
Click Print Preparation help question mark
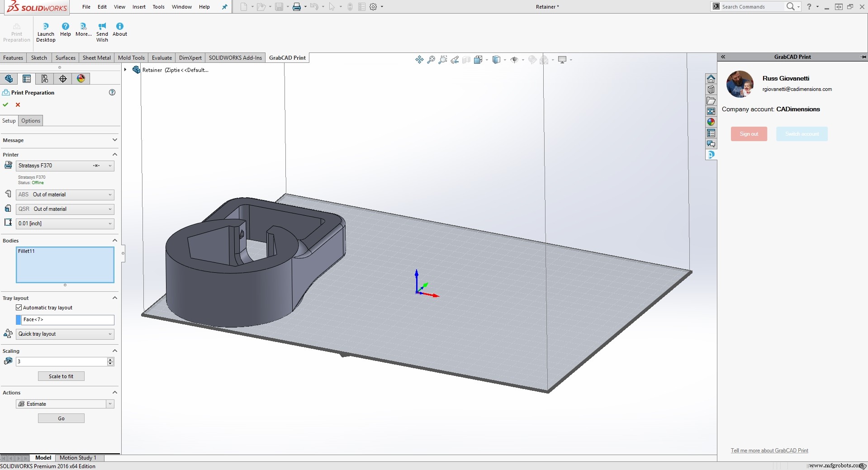tap(112, 92)
